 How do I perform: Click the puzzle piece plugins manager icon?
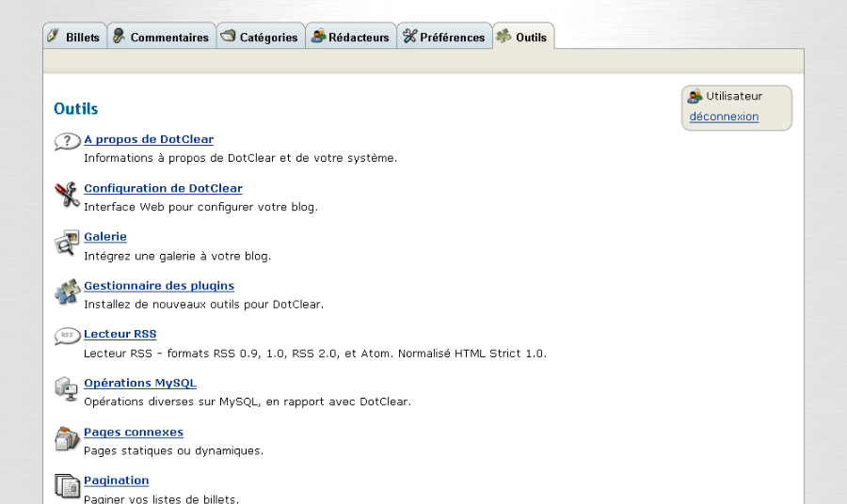pos(67,291)
